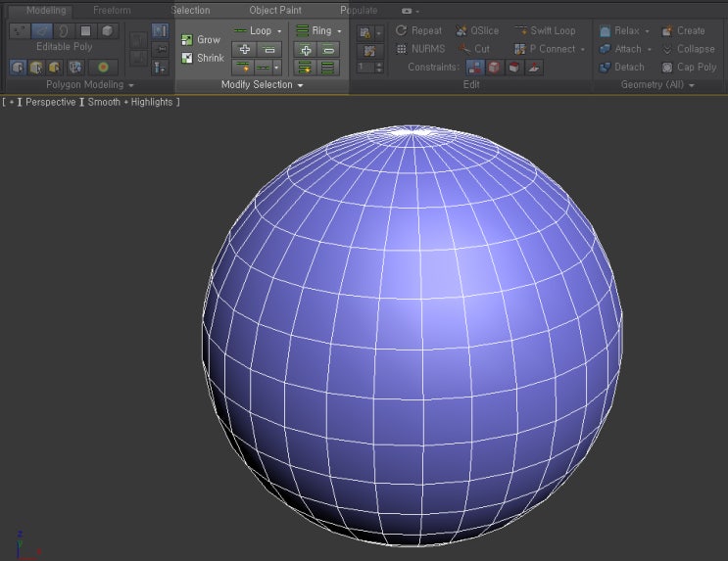Set constraint to Normal

tap(534, 68)
